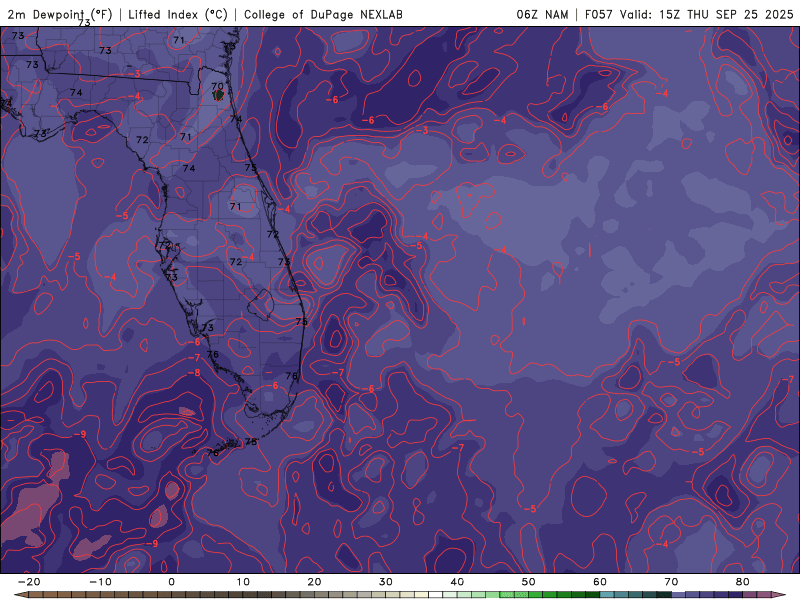Click the green station marker in northeast Florida

pyautogui.click(x=218, y=95)
